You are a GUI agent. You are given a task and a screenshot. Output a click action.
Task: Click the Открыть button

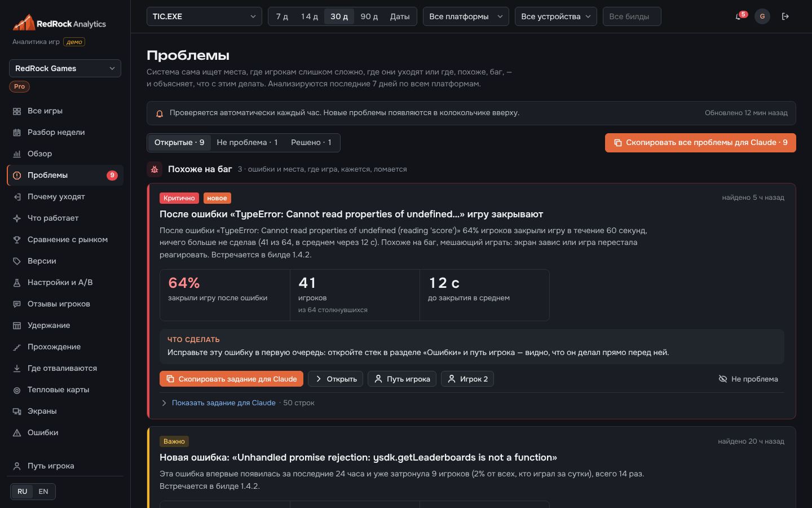[x=336, y=379]
